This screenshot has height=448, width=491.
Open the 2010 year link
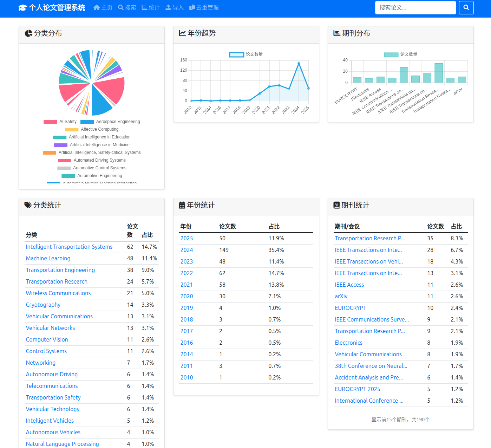187,378
